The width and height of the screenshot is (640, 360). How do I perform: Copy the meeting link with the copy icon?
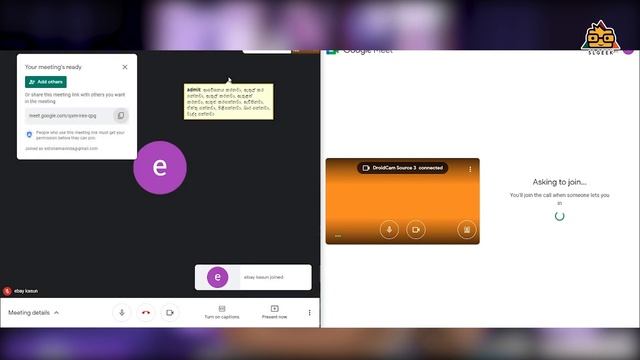(121, 116)
